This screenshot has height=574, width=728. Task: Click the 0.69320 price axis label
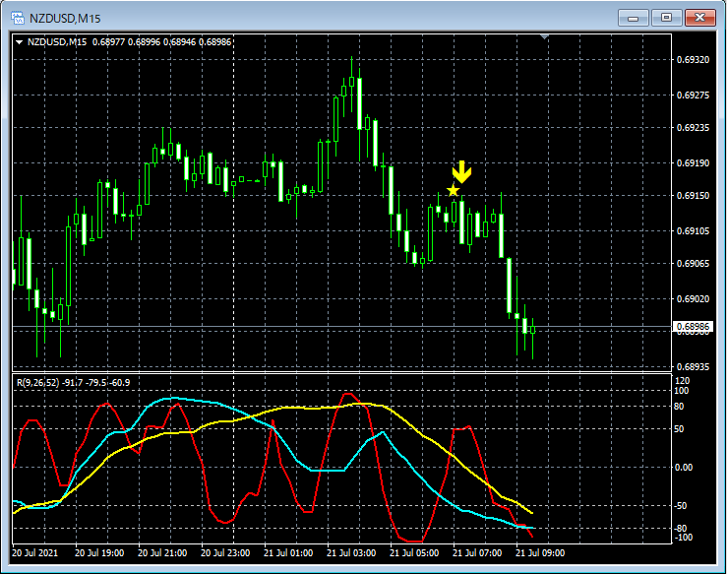(x=694, y=59)
